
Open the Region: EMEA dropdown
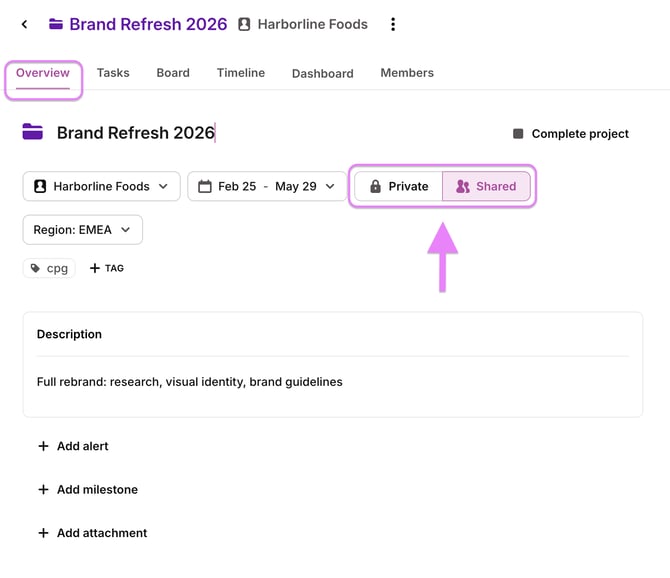82,230
